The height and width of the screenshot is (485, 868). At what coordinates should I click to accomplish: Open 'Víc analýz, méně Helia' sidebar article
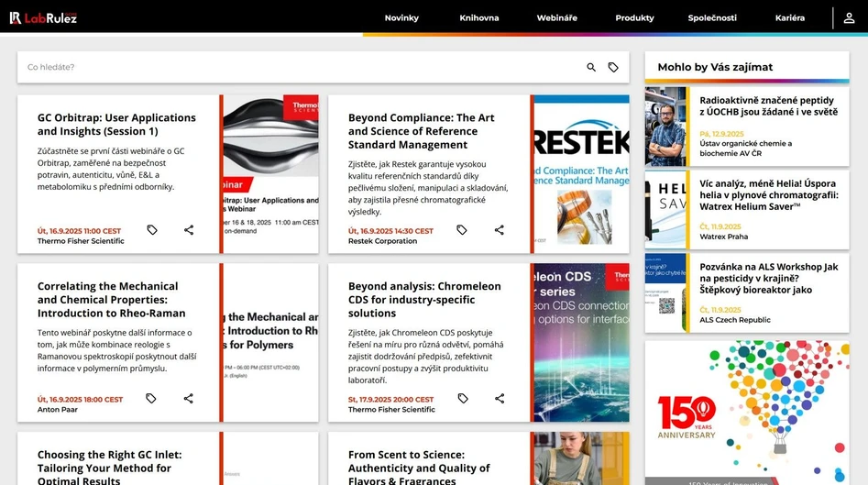(768, 195)
